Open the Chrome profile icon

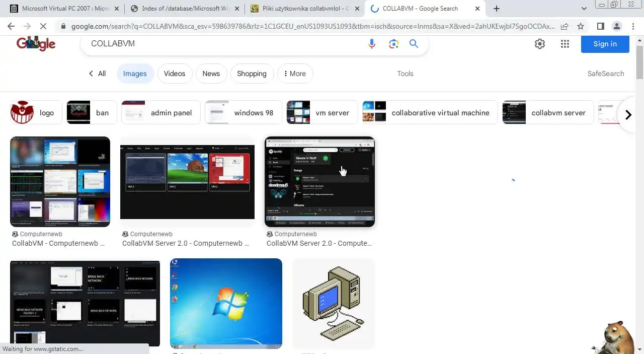tap(616, 26)
